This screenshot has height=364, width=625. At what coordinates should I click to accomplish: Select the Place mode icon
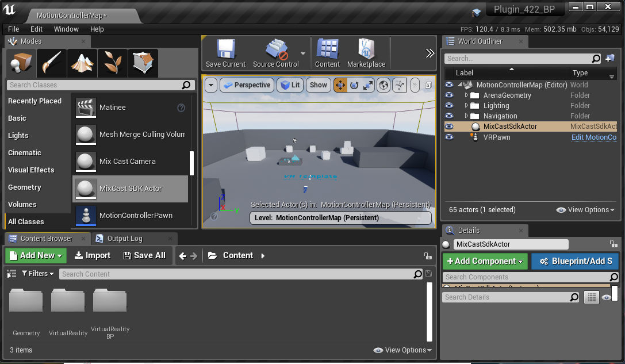click(21, 63)
